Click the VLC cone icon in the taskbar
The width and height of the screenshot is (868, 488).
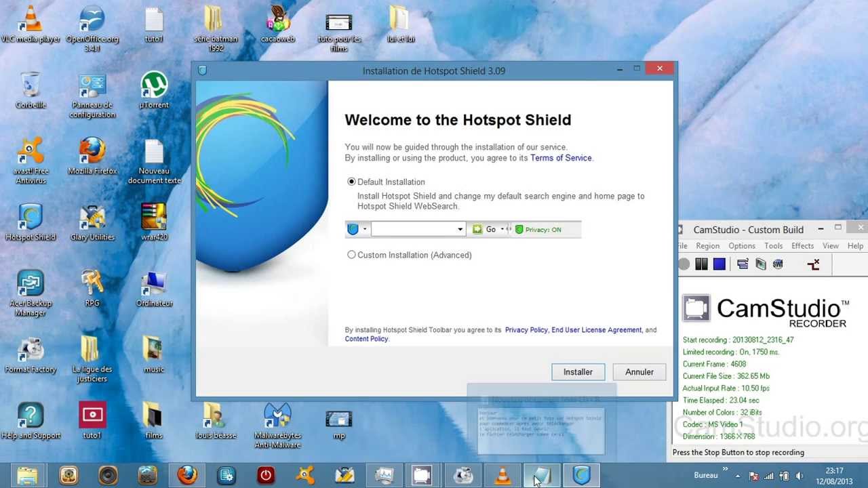click(x=502, y=475)
